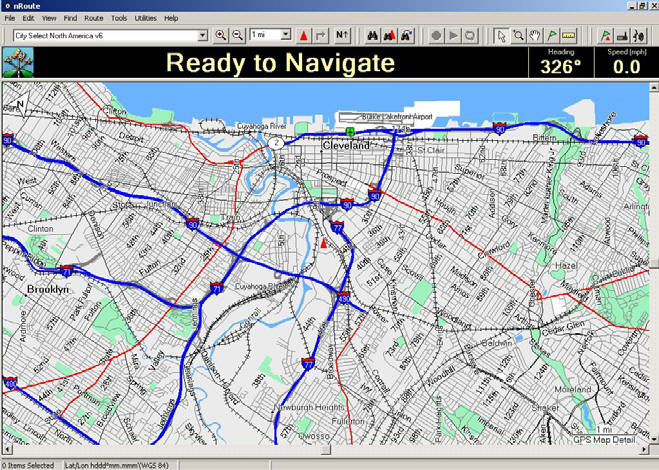Click the nRoute title bar icon
659x470 pixels.
point(7,6)
